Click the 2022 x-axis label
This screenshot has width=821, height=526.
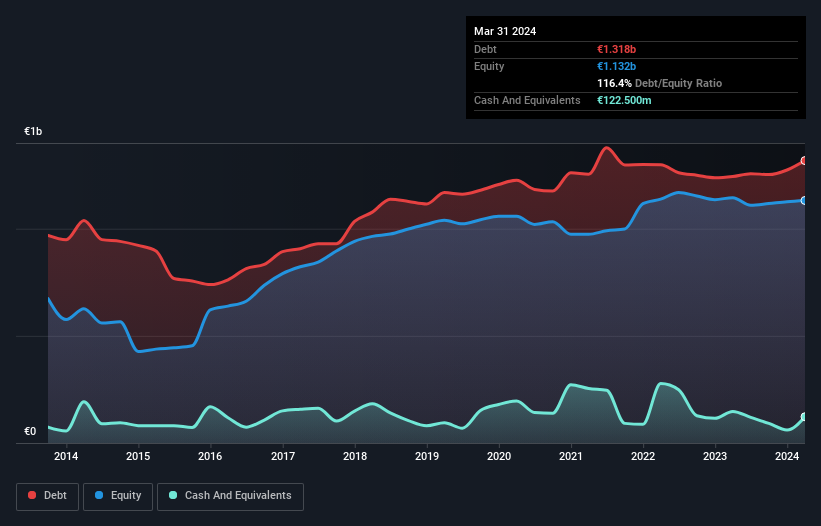tap(643, 456)
